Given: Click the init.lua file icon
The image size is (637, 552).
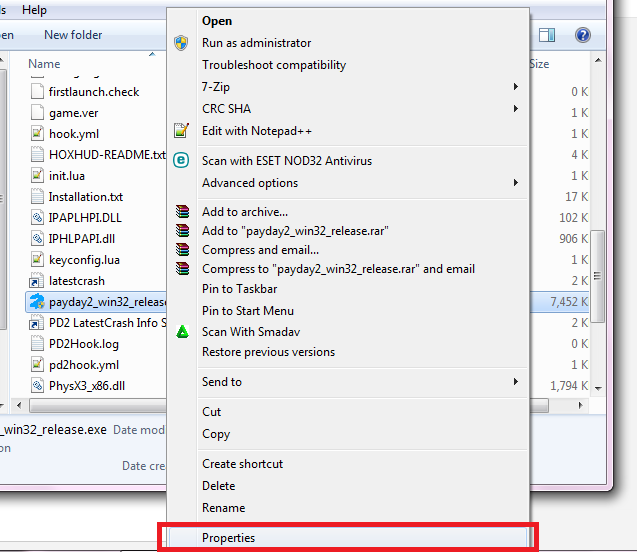Looking at the screenshot, I should (x=37, y=175).
